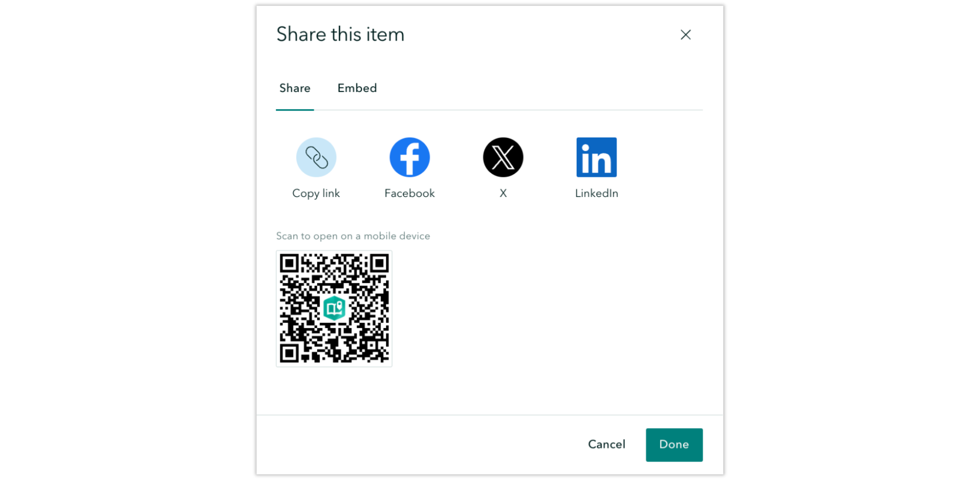Click the 'Share this item' heading

(x=341, y=34)
